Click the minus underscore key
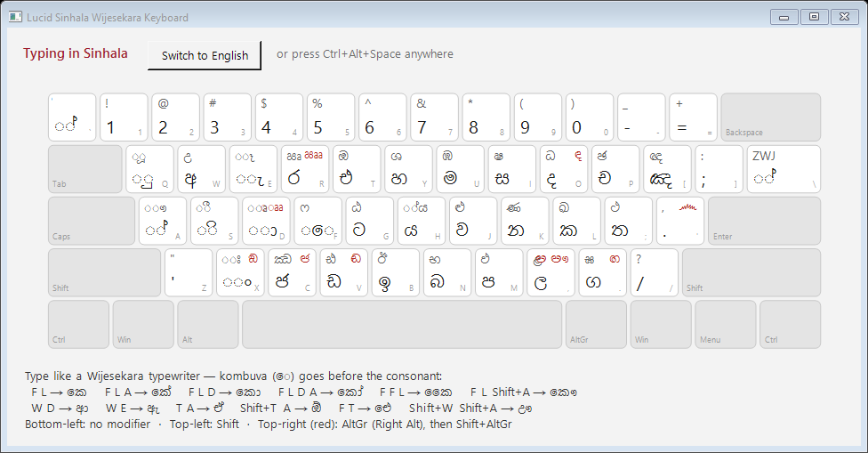The height and width of the screenshot is (453, 868). click(x=641, y=117)
